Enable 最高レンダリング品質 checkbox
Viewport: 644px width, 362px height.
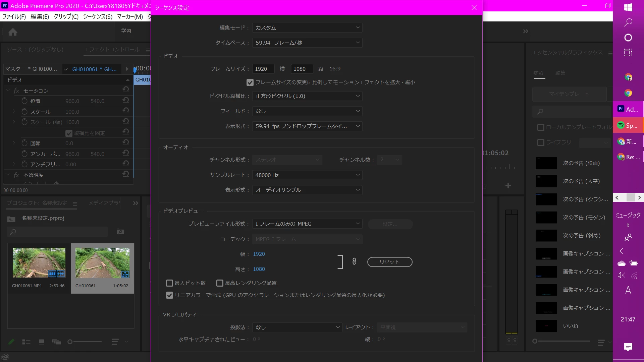coord(220,283)
